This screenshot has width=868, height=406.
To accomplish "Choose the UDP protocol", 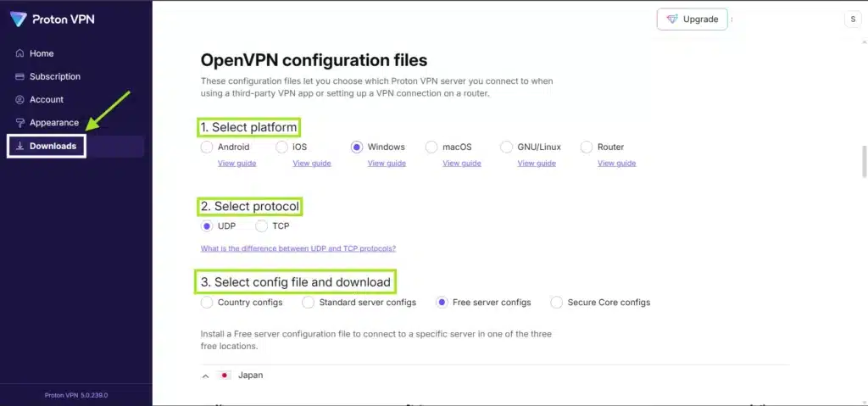I will (x=207, y=226).
